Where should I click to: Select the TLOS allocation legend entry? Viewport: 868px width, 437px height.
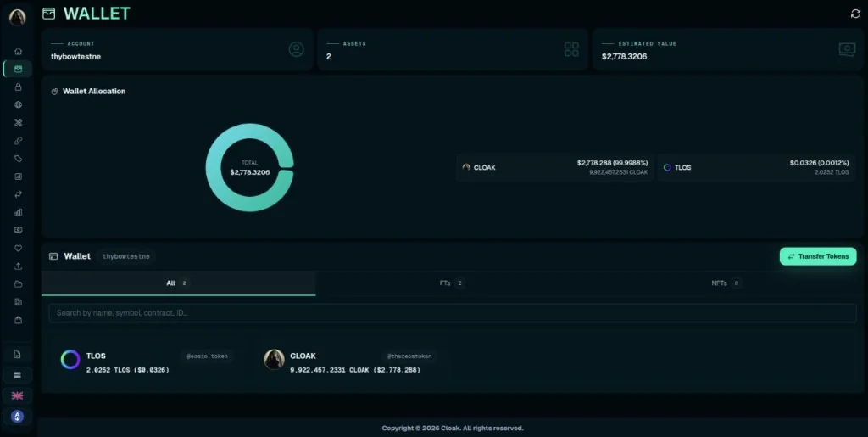click(756, 168)
